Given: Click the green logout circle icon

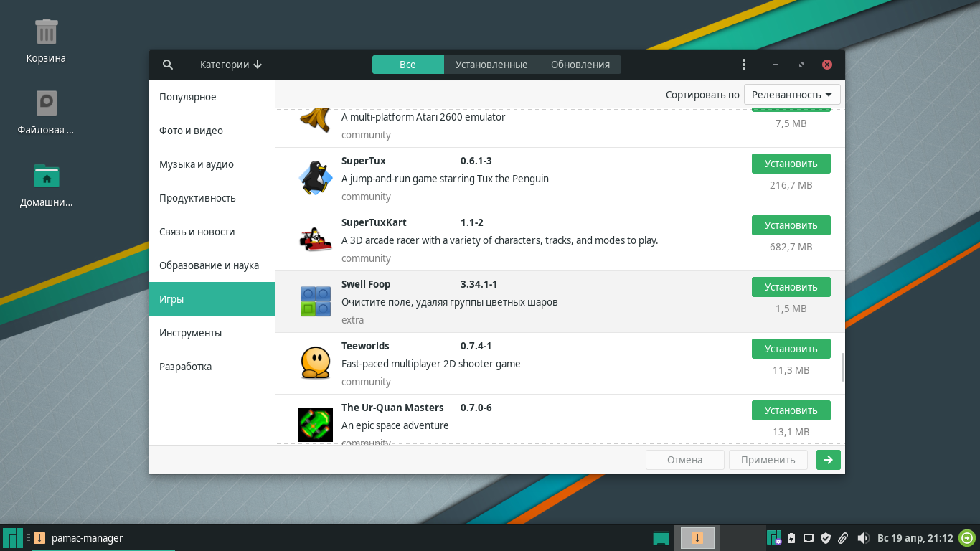Looking at the screenshot, I should (968, 538).
